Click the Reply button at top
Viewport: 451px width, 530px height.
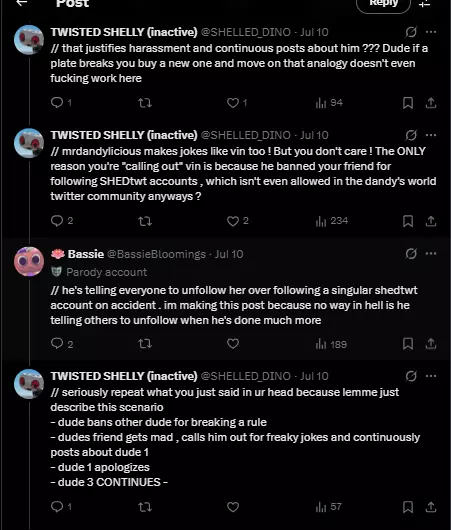click(x=383, y=4)
